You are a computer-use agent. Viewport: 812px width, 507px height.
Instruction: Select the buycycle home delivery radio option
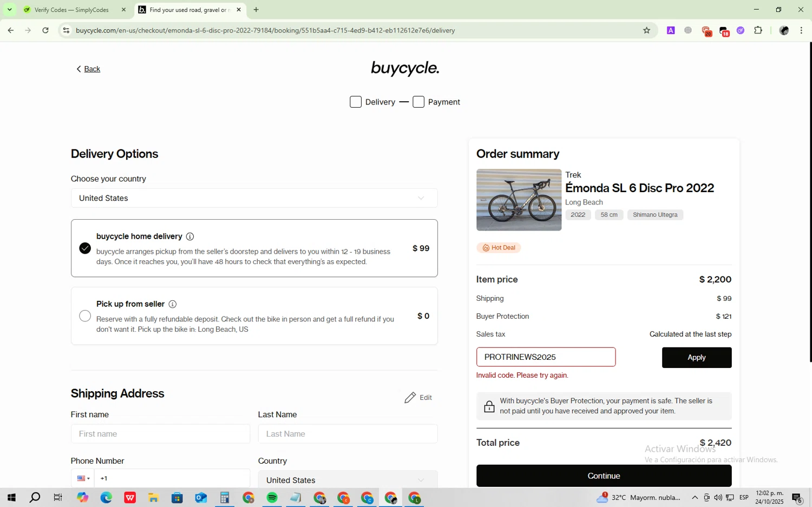[x=85, y=248]
